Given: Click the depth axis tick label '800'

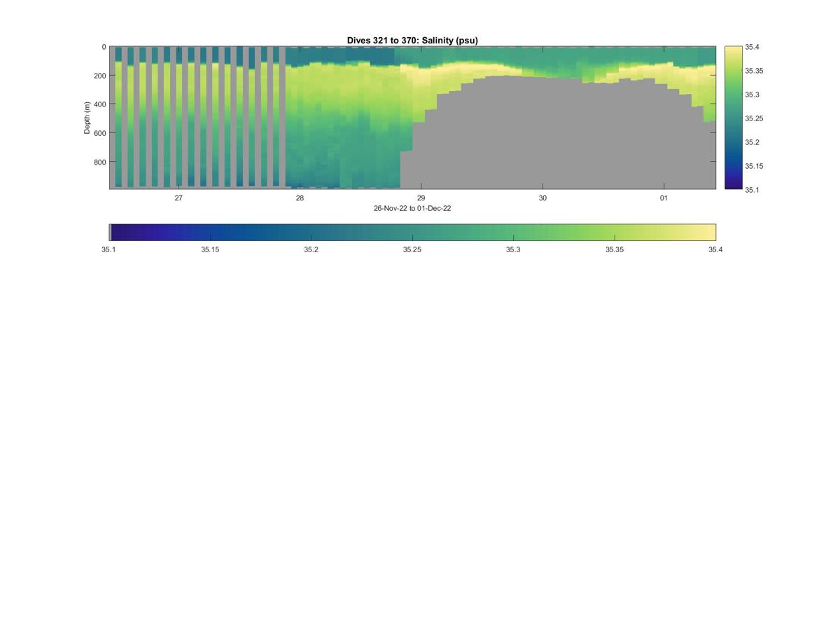Looking at the screenshot, I should [100, 162].
